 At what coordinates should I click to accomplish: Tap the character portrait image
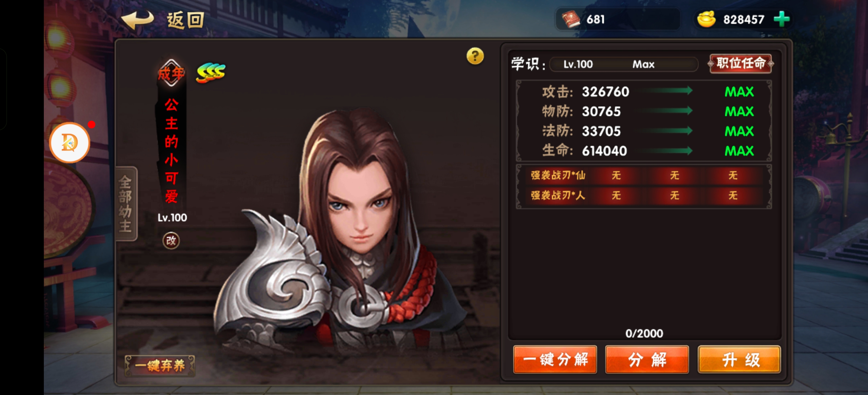(x=340, y=229)
